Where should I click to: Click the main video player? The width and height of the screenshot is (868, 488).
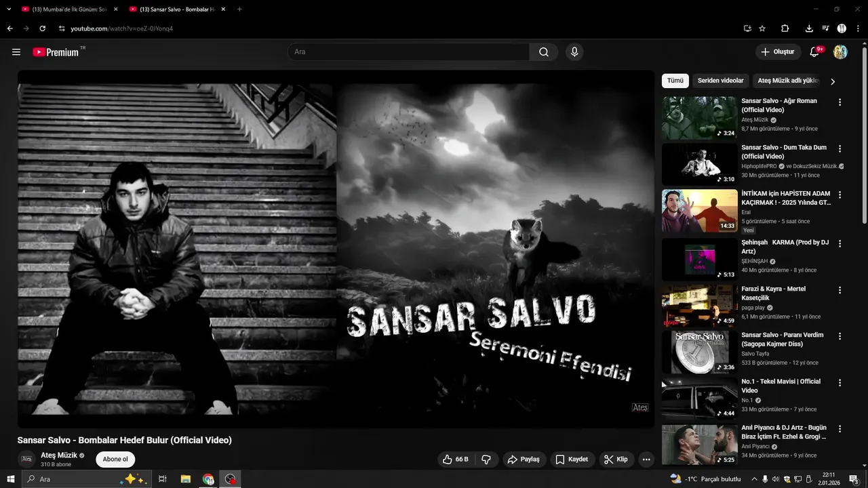click(336, 249)
